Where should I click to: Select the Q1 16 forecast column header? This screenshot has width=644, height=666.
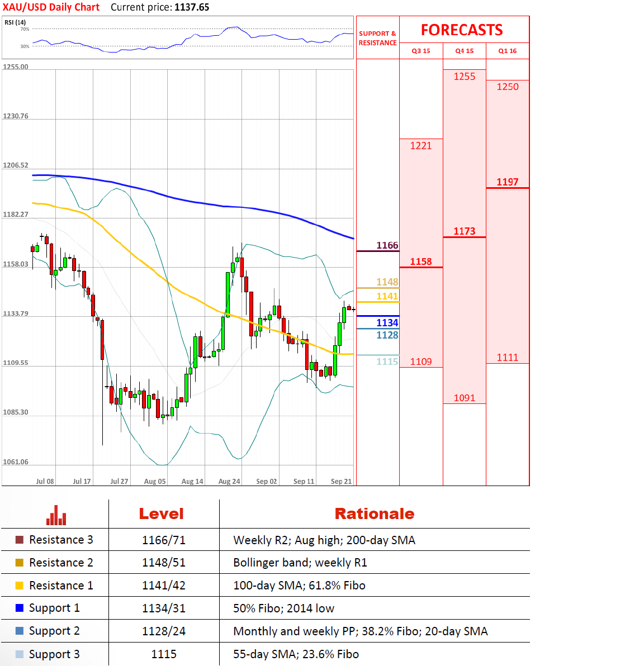click(x=508, y=51)
